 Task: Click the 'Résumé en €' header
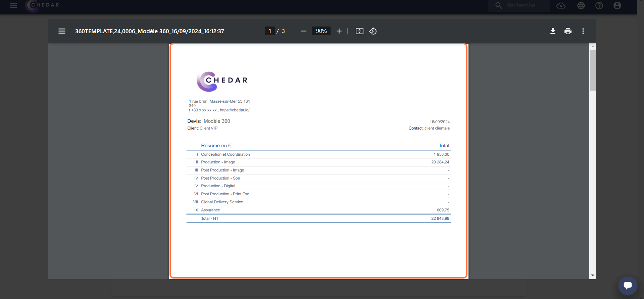point(216,146)
